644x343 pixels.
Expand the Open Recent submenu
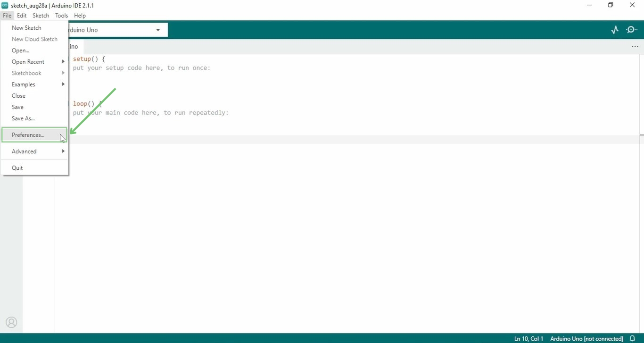coord(28,61)
